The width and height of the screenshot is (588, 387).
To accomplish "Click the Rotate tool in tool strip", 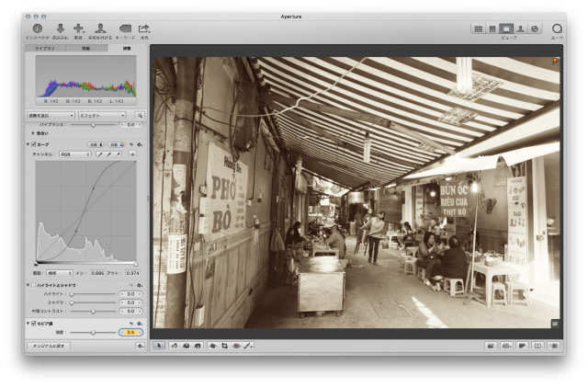I will (x=175, y=346).
